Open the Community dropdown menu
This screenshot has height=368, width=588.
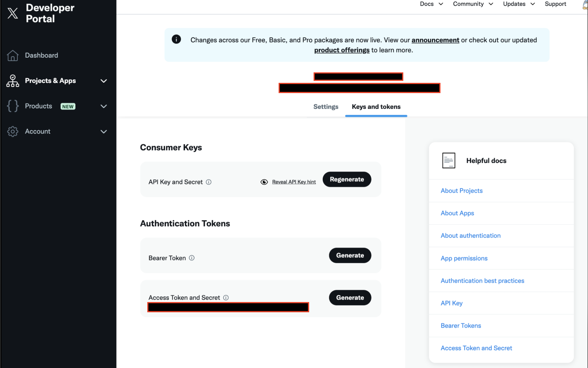tap(473, 4)
